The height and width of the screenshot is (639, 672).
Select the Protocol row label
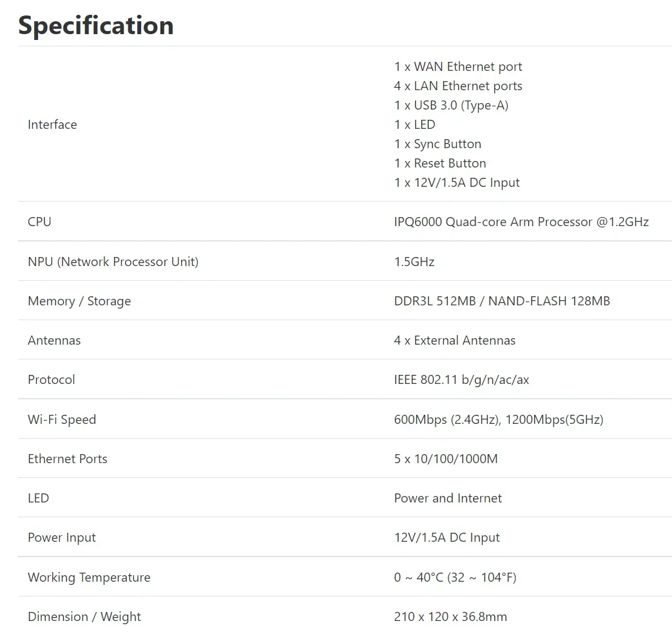52,379
